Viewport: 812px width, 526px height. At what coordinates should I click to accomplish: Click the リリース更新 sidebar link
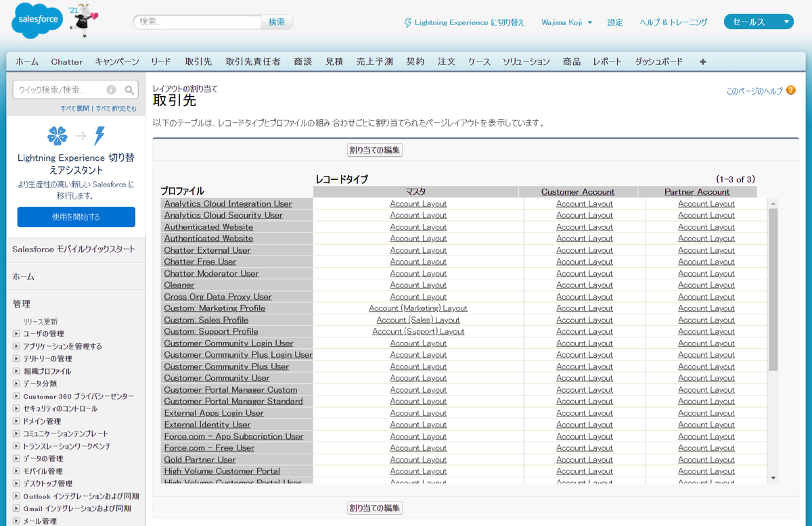pyautogui.click(x=41, y=321)
